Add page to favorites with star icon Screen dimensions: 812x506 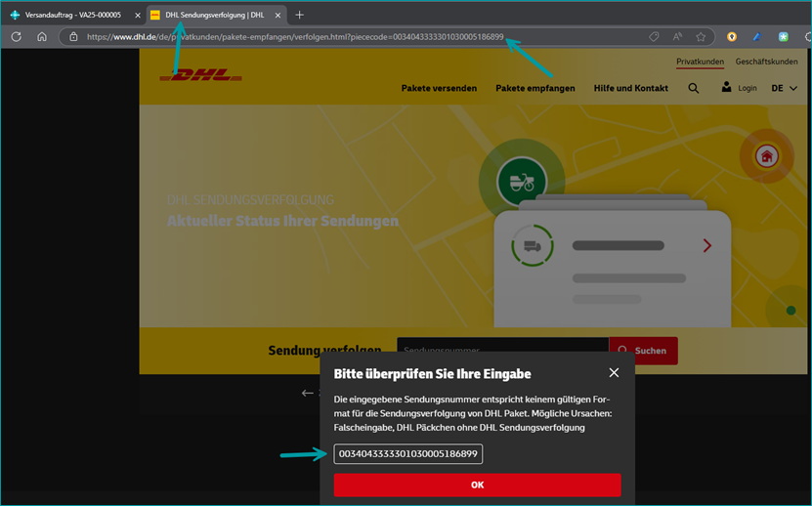pos(701,37)
